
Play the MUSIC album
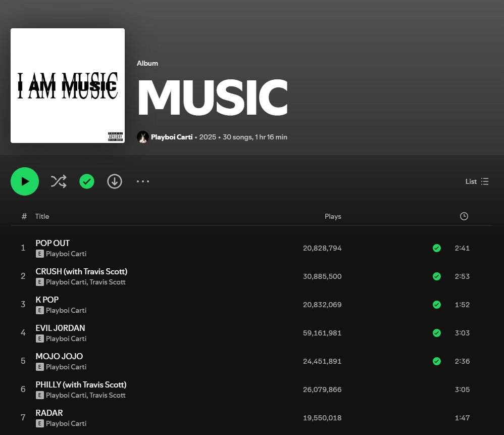pos(25,181)
